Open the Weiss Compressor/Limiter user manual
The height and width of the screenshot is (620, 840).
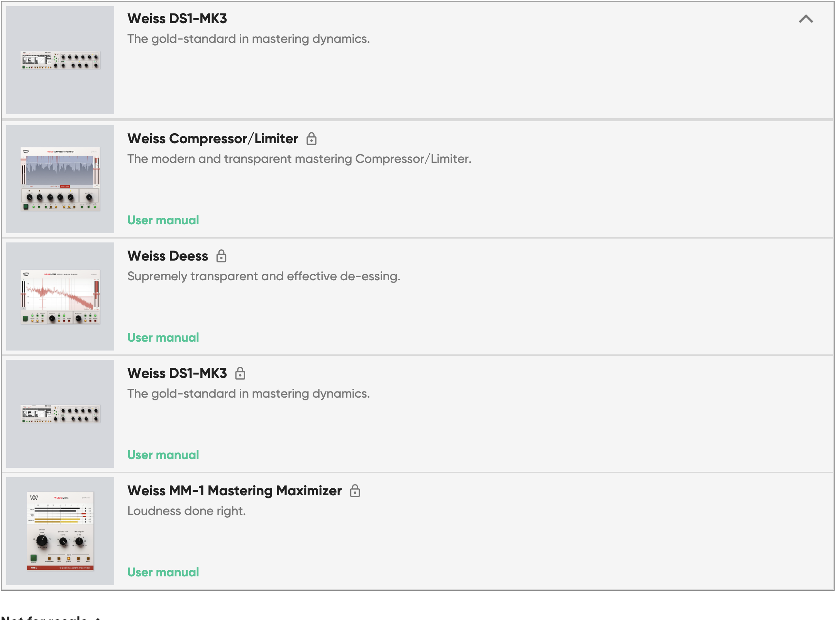163,220
